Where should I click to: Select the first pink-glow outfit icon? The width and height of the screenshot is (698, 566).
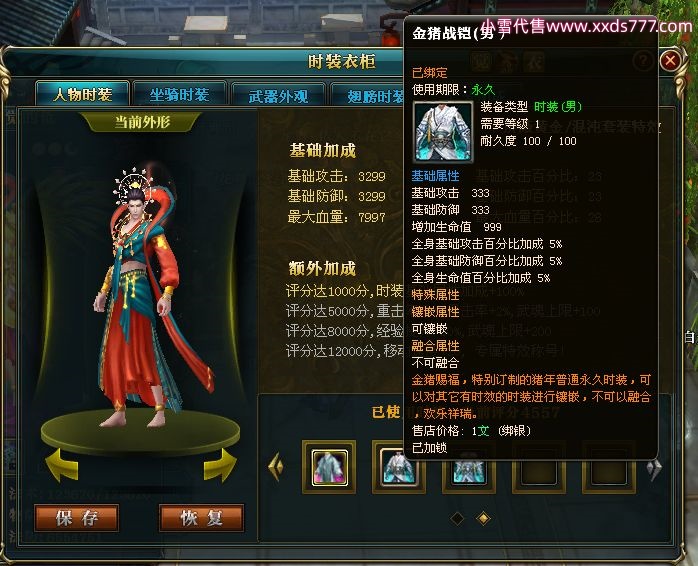click(x=329, y=467)
